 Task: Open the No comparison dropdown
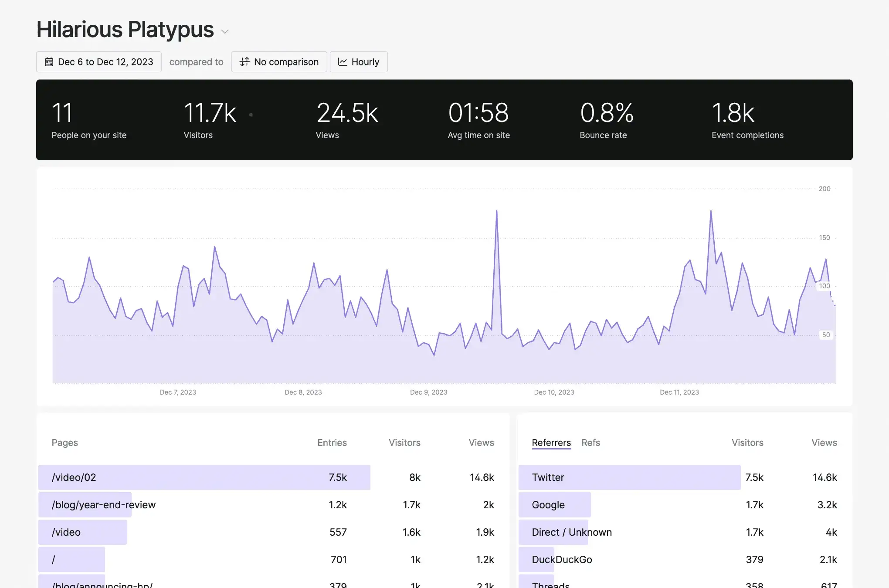pyautogui.click(x=279, y=61)
